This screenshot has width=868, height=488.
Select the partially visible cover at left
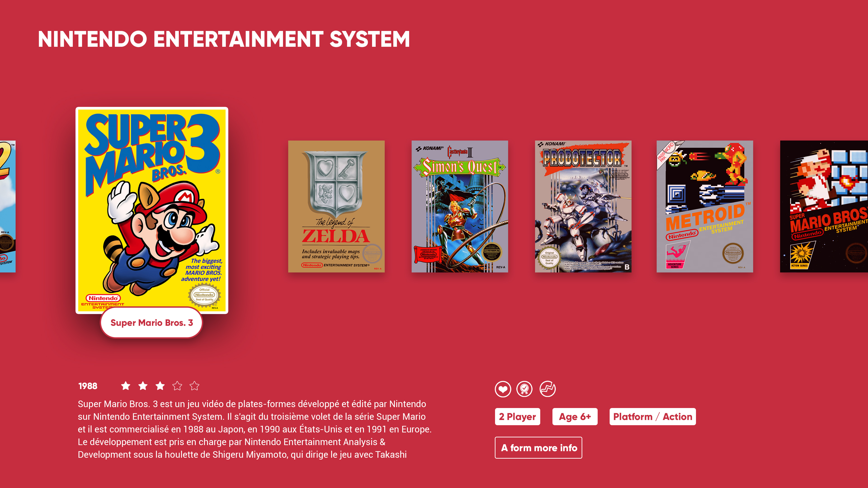(8, 206)
